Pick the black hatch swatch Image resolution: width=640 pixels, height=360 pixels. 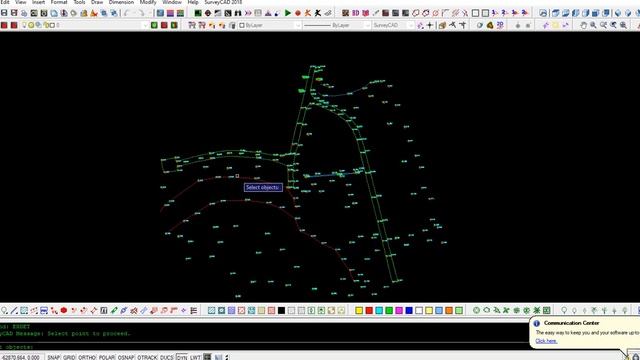[281, 311]
